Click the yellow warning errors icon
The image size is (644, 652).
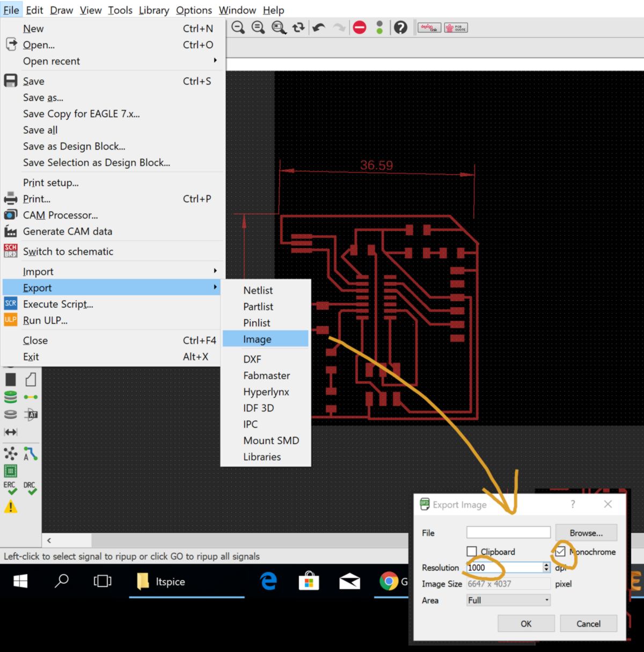tap(11, 506)
